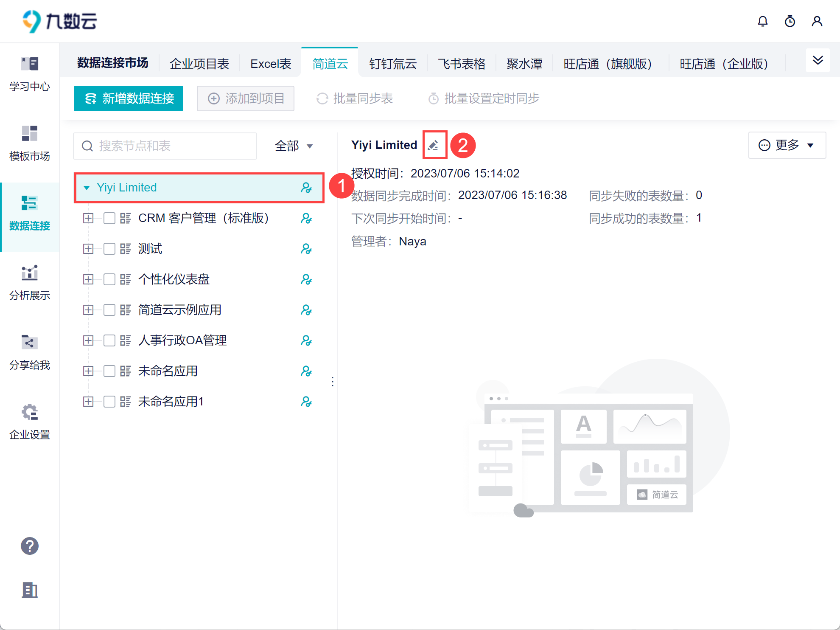840x630 pixels.
Task: Click permission icon on the 测试 row
Action: [x=306, y=249]
